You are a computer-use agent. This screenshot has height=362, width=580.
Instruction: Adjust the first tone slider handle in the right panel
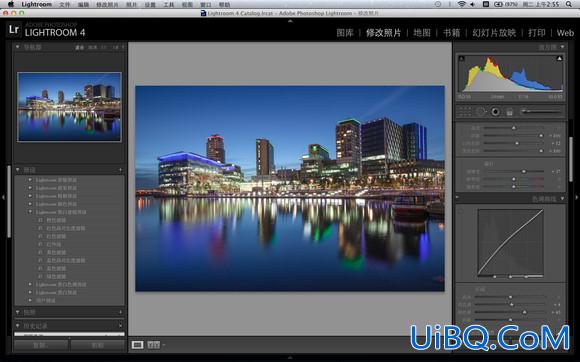514,128
